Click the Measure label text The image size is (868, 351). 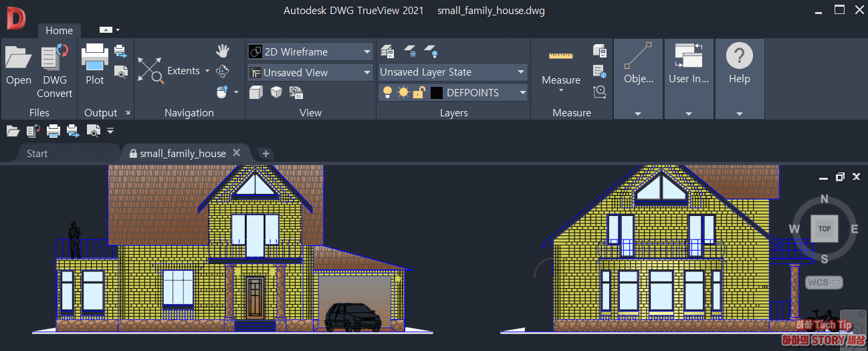561,80
